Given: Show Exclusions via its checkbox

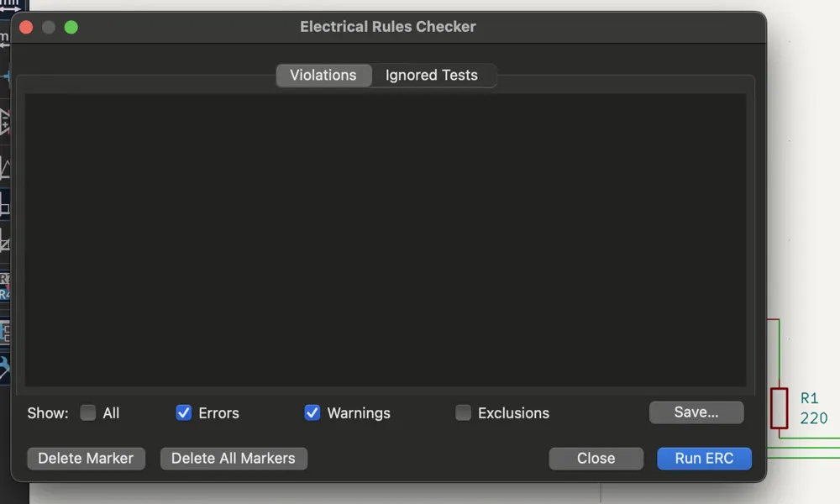Looking at the screenshot, I should pos(463,412).
